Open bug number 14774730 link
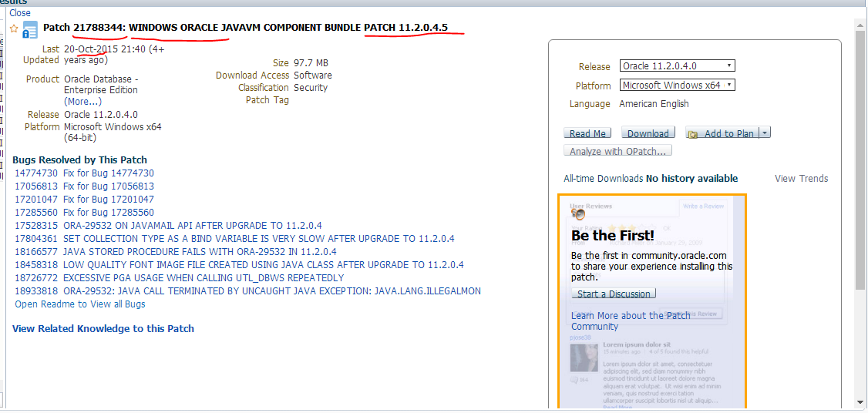This screenshot has width=868, height=413. [36, 173]
